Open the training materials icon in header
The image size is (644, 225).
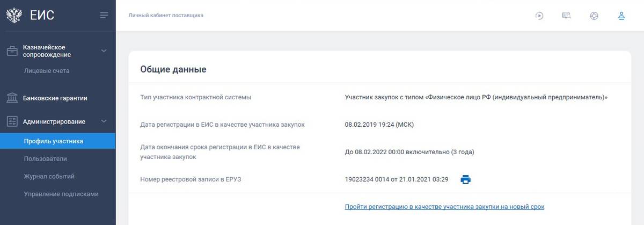point(567,16)
